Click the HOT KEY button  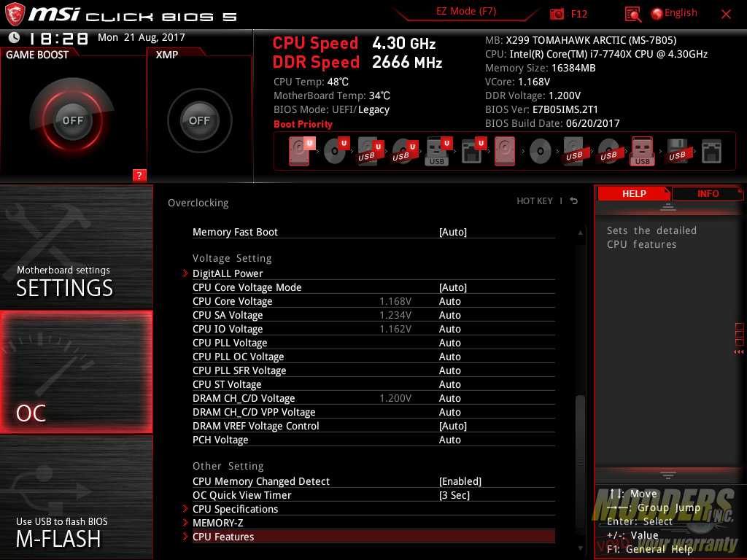pyautogui.click(x=535, y=201)
